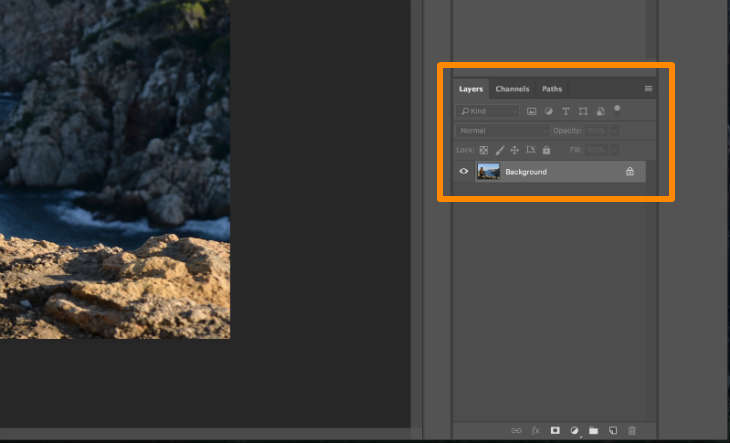Open the layer style fx menu

[x=535, y=430]
